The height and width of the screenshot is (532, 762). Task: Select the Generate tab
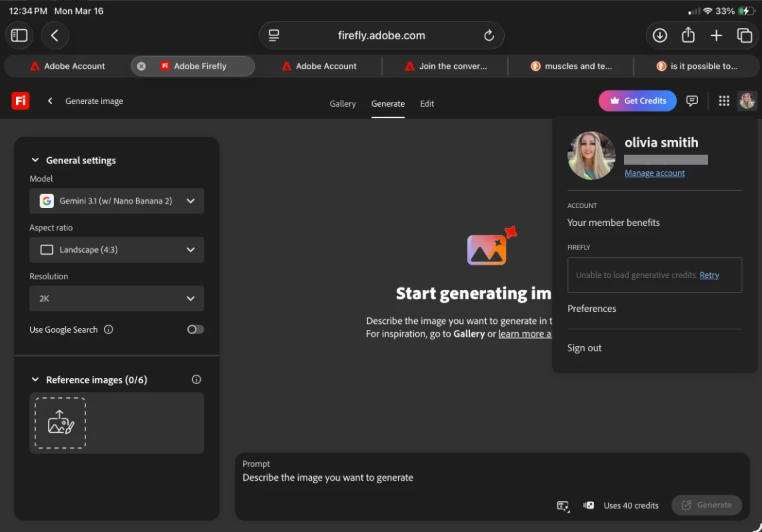click(x=388, y=103)
